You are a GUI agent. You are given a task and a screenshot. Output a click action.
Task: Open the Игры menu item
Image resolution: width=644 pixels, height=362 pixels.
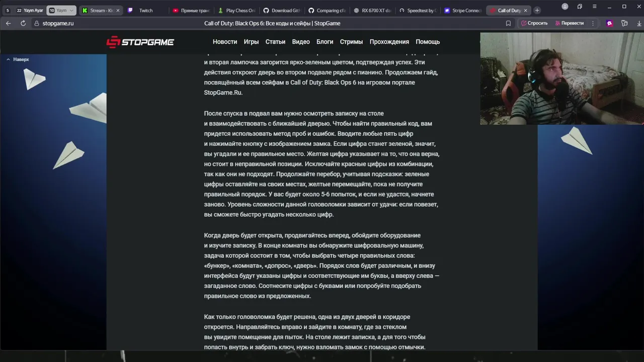pyautogui.click(x=251, y=42)
